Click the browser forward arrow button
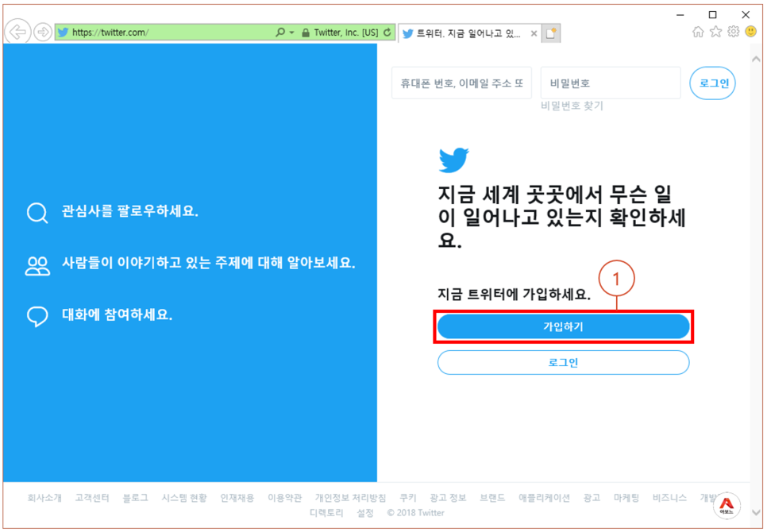767x532 pixels. click(x=43, y=33)
